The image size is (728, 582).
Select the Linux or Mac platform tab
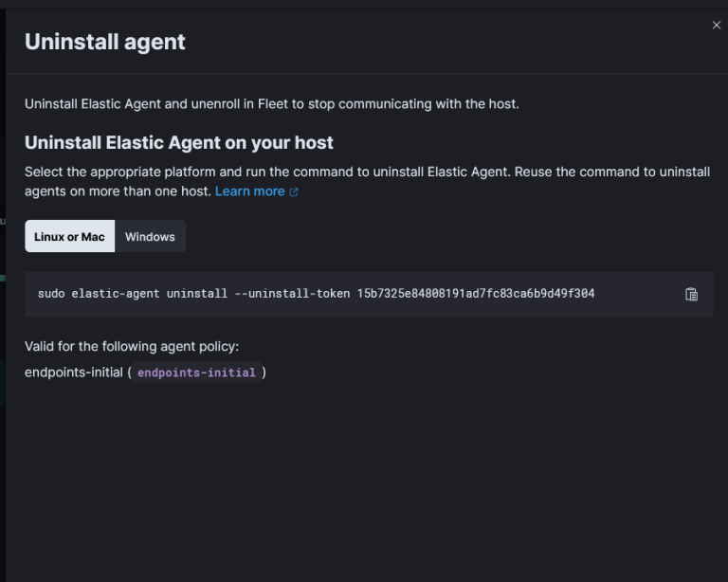coord(69,236)
